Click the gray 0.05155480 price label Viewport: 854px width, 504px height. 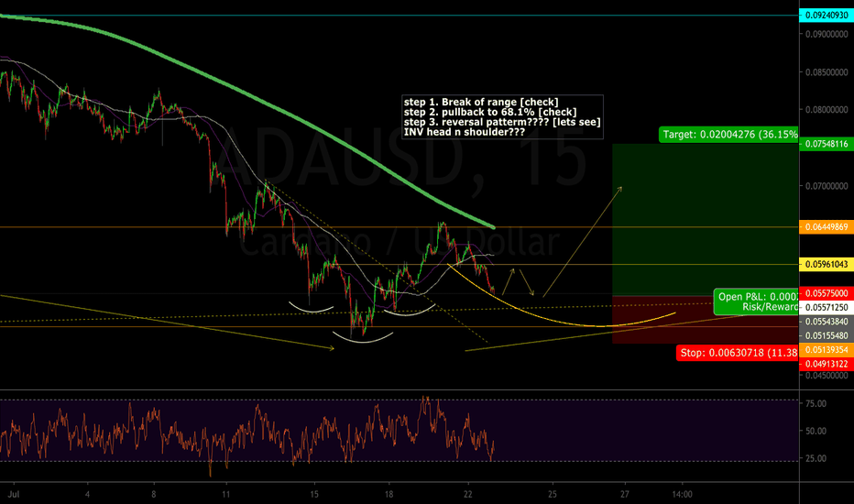[827, 335]
